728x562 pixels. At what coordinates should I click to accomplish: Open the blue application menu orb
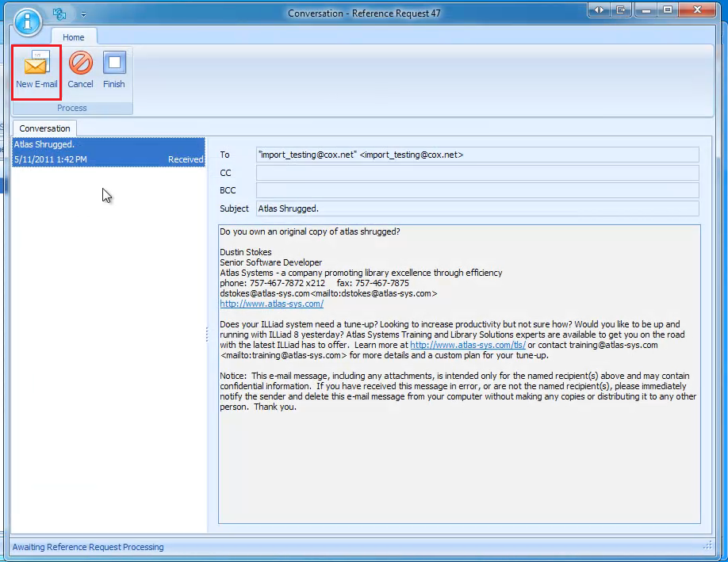26,21
